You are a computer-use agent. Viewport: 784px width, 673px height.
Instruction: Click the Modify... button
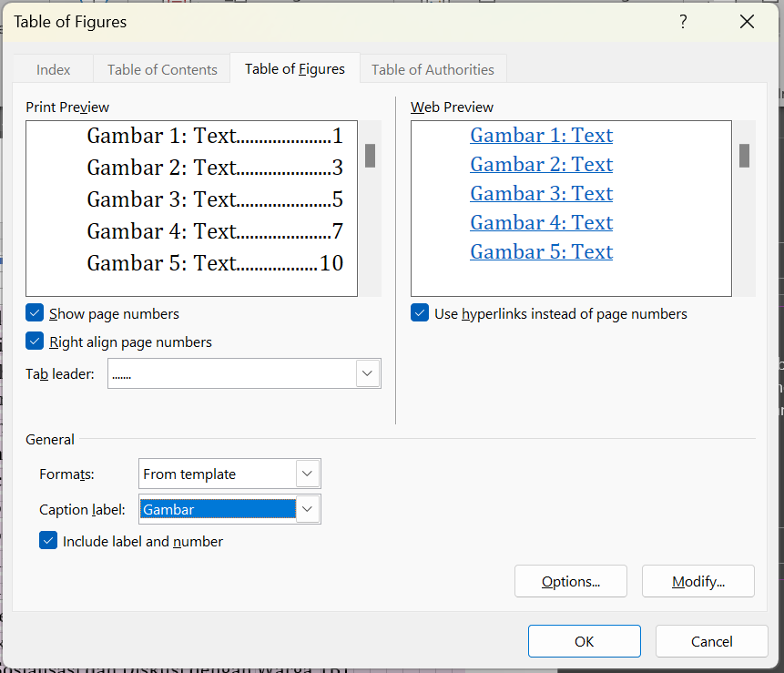[x=698, y=581]
